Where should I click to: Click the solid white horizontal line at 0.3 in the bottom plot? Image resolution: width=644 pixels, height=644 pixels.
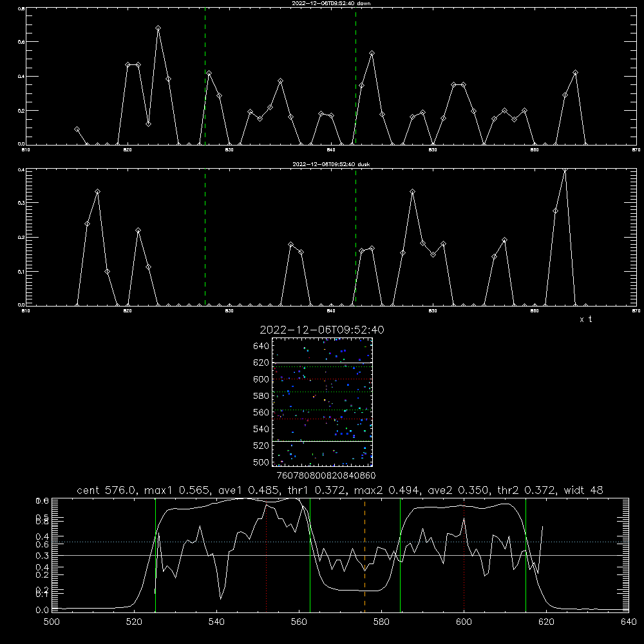pos(341,555)
